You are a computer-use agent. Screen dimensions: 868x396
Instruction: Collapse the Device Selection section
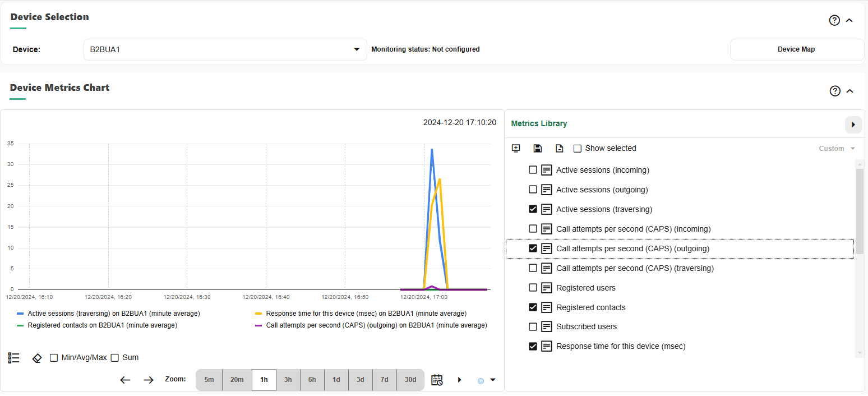(851, 20)
